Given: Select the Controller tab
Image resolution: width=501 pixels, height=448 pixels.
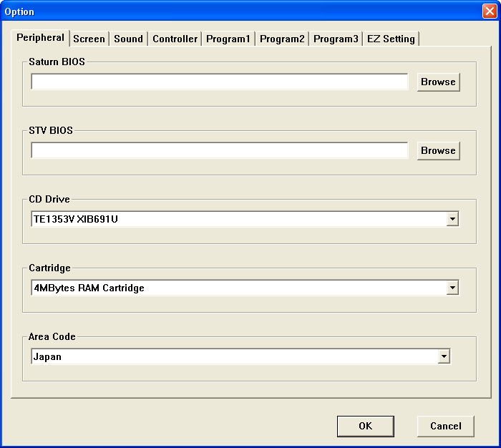Looking at the screenshot, I should coord(175,39).
